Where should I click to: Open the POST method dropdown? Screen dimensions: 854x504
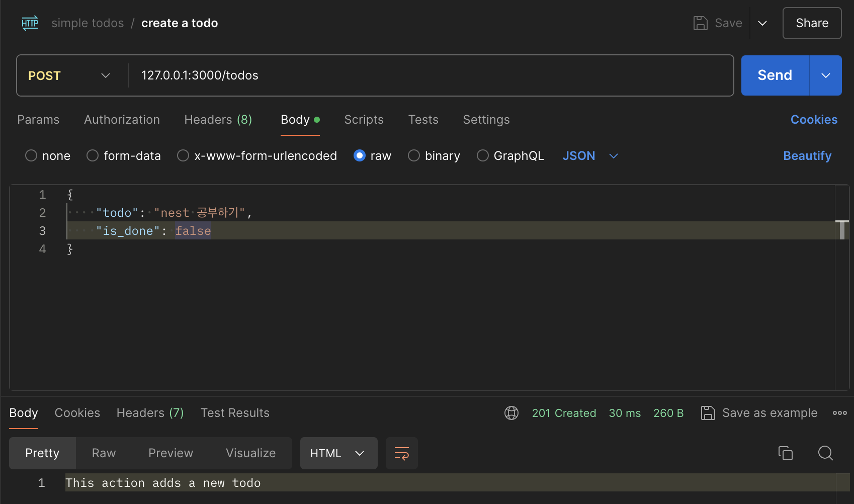click(69, 75)
